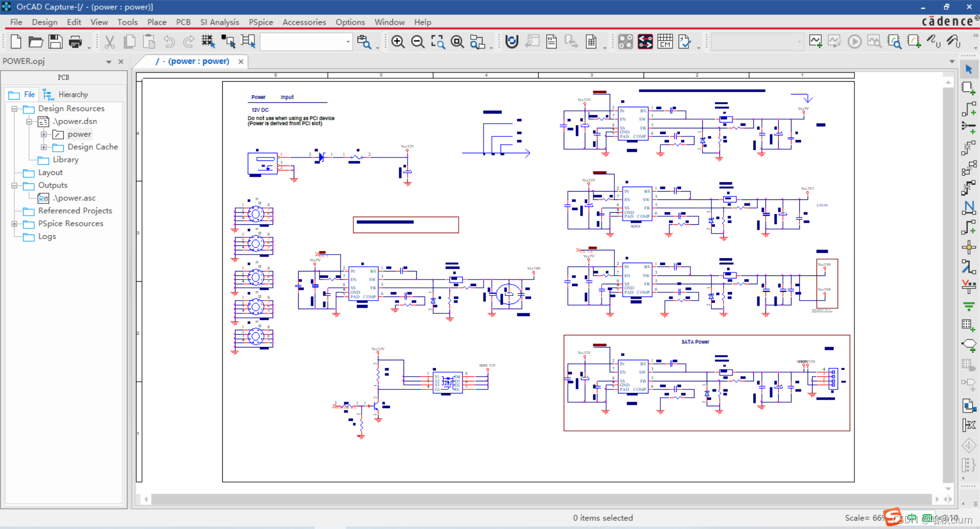Zoom in on the schematic
The width and height of the screenshot is (980, 529).
398,41
